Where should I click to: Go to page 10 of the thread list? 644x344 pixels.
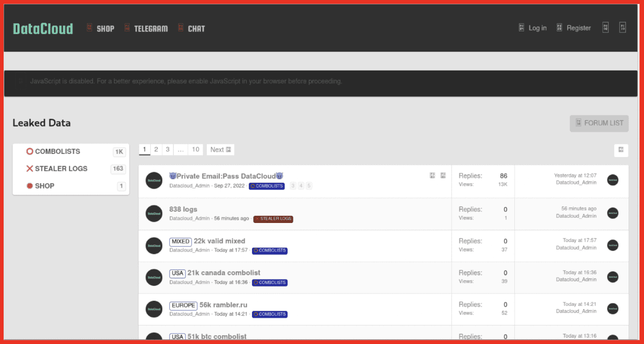[x=195, y=149]
